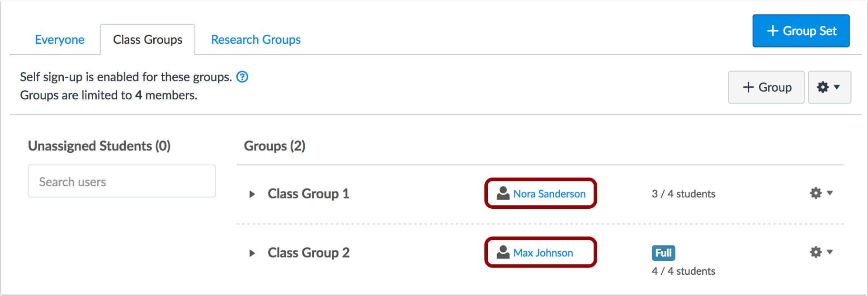
Task: Open group set settings gear menu
Action: click(829, 87)
